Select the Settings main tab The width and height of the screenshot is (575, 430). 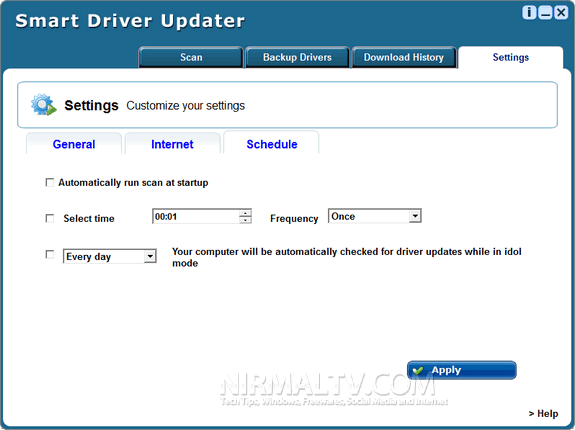click(510, 57)
